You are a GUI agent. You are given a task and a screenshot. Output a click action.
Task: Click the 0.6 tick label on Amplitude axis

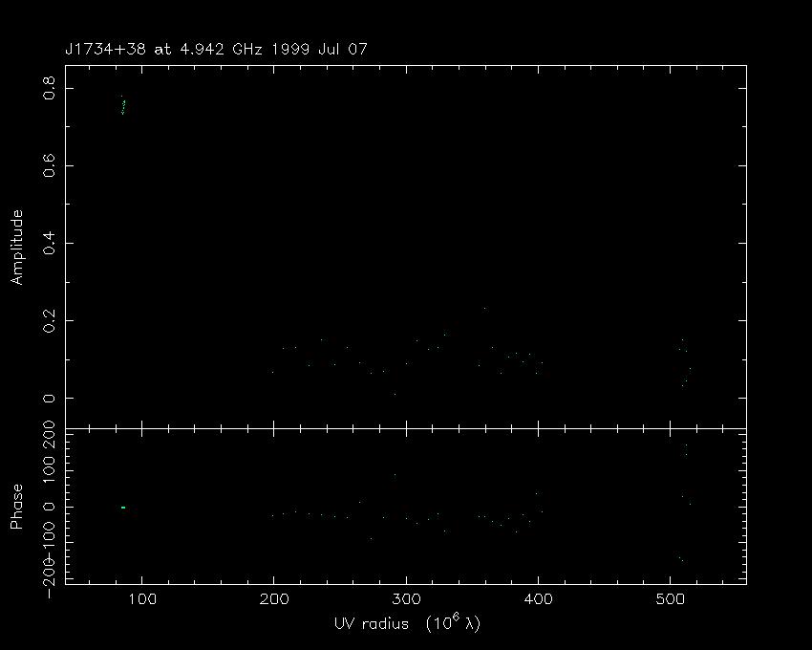(49, 166)
